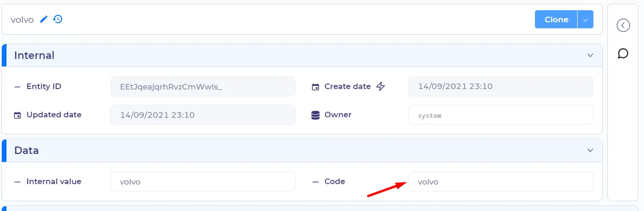644x211 pixels.
Task: Open the comments speech bubble icon
Action: coord(623,54)
